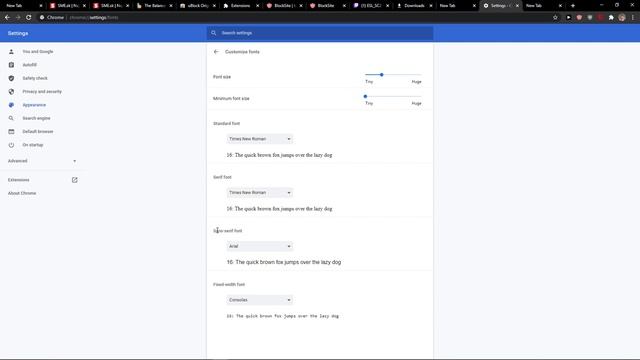
Task: Click the Consolas monospace sample sentence
Action: point(282,316)
